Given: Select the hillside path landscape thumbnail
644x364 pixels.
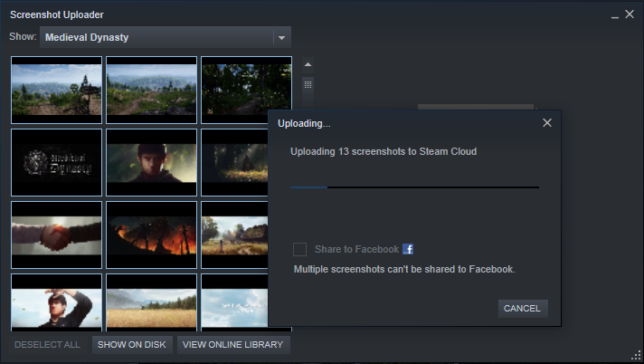Looking at the screenshot, I should coord(152,90).
